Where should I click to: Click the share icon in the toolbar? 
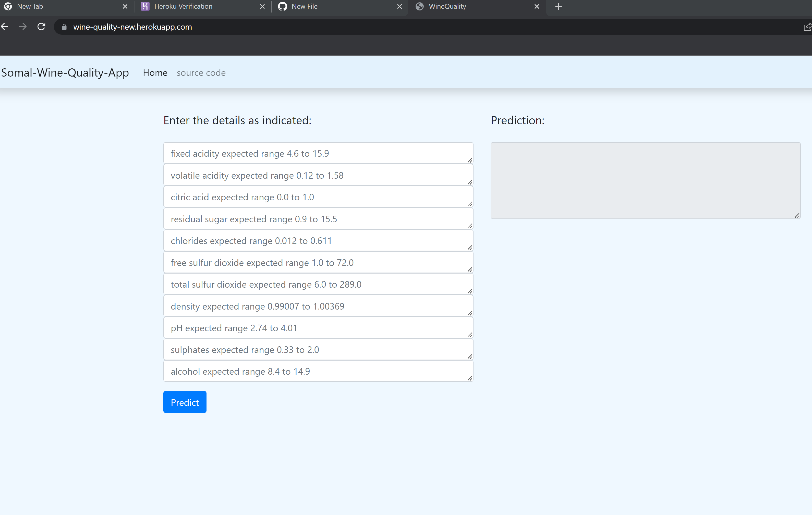(808, 27)
